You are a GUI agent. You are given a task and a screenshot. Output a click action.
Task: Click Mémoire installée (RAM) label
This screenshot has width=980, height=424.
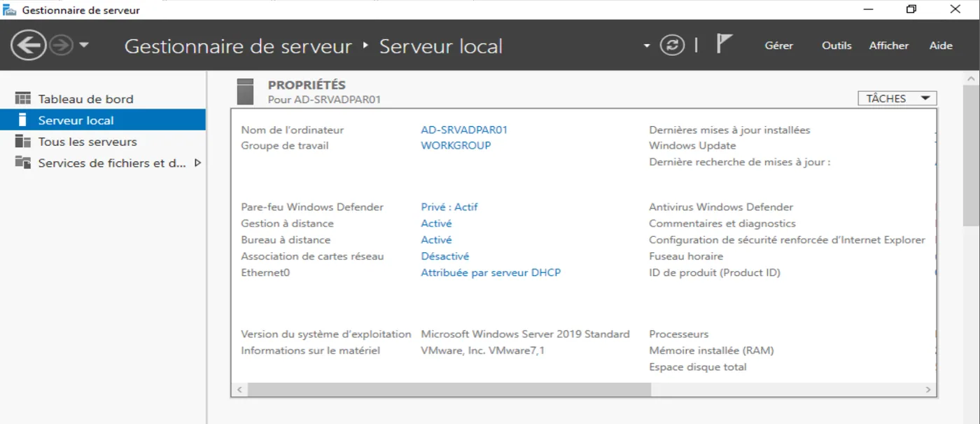(x=711, y=350)
